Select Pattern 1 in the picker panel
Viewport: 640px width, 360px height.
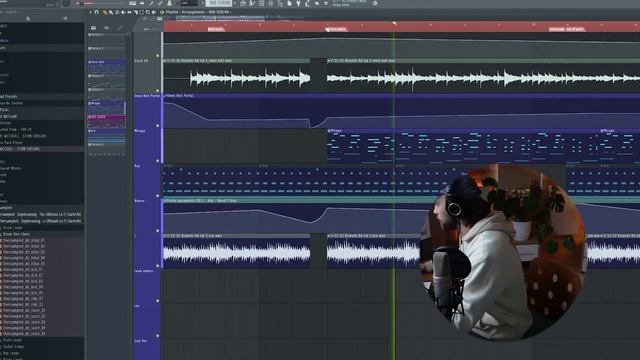(x=107, y=39)
